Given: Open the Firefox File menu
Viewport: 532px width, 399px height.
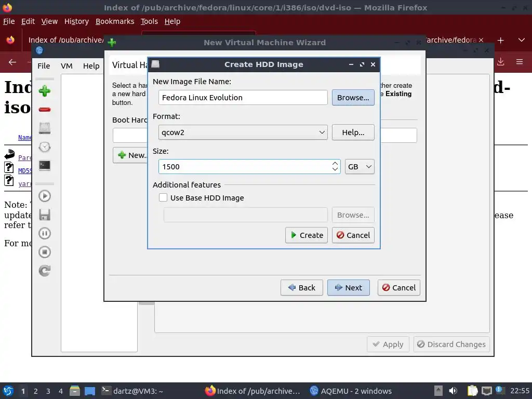Looking at the screenshot, I should 9,21.
